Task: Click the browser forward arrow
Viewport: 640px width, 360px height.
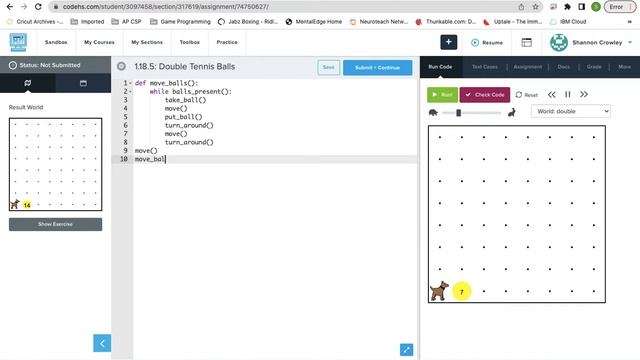Action: (x=24, y=7)
